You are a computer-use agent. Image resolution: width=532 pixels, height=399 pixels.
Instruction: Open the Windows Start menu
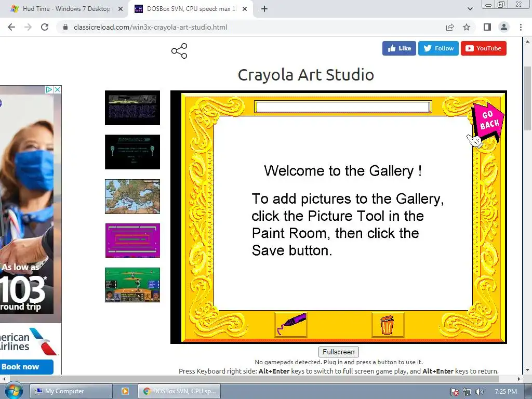(13, 391)
